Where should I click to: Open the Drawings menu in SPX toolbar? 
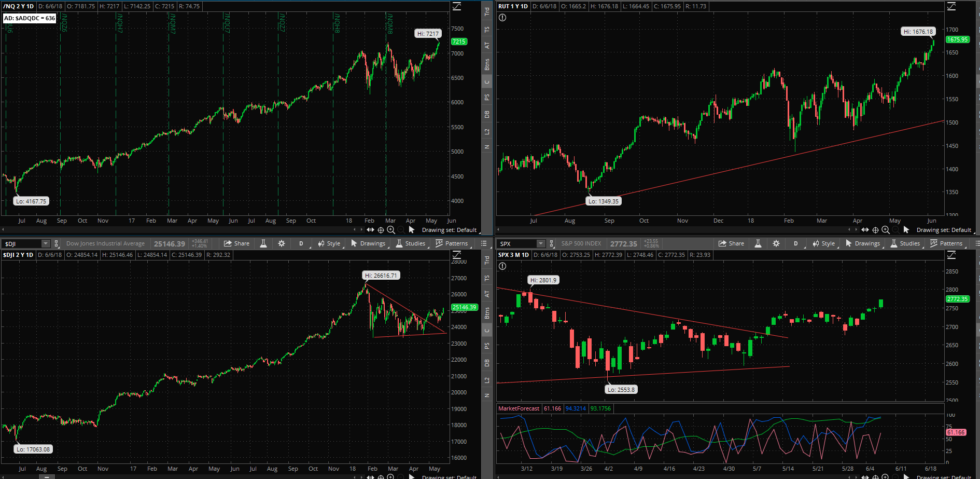(863, 243)
